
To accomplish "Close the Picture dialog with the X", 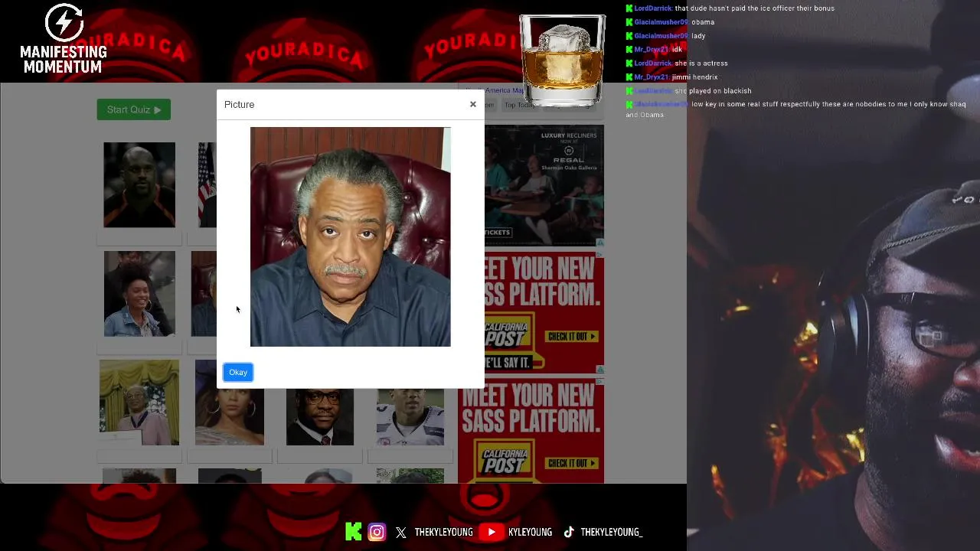I will (473, 104).
